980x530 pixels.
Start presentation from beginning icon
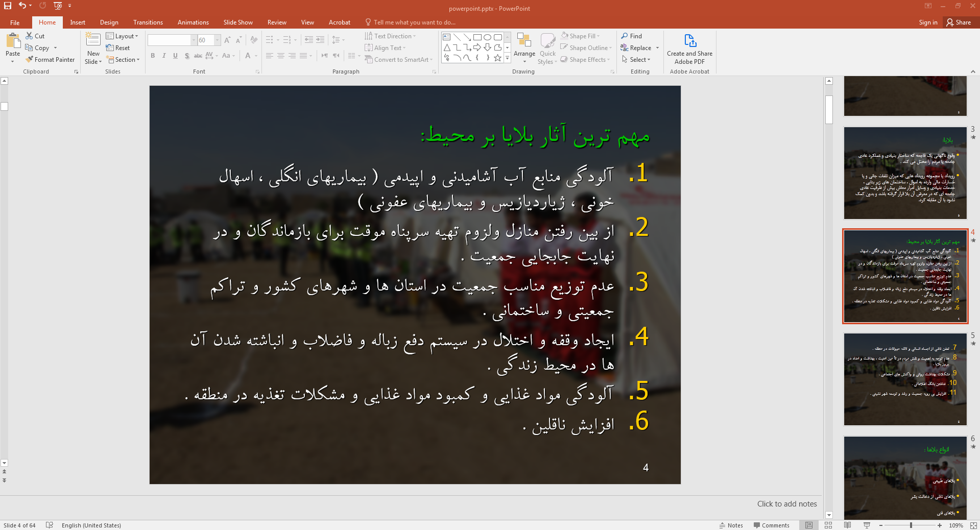pos(58,6)
